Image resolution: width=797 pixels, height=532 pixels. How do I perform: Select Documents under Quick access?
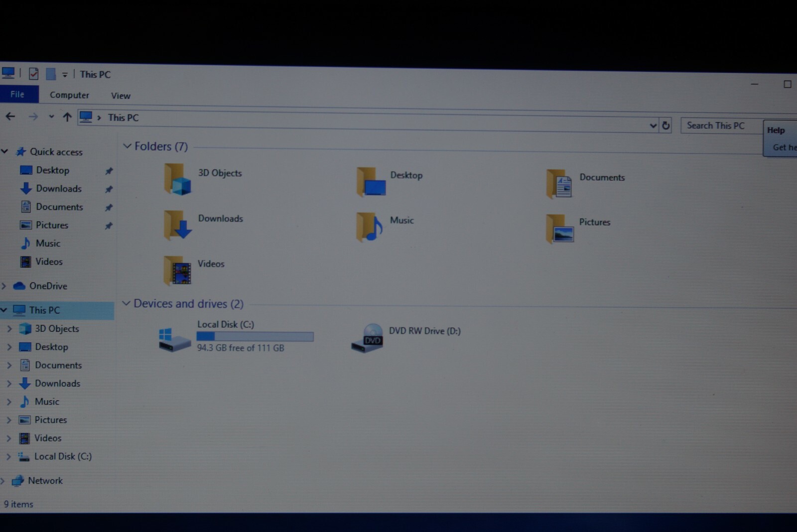pos(59,207)
